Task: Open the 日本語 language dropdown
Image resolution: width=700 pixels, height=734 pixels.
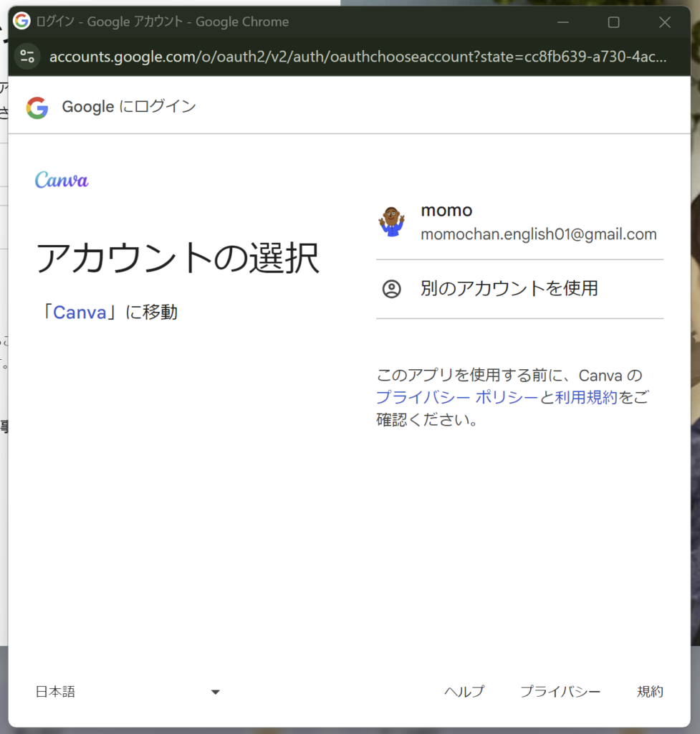Action: tap(128, 692)
